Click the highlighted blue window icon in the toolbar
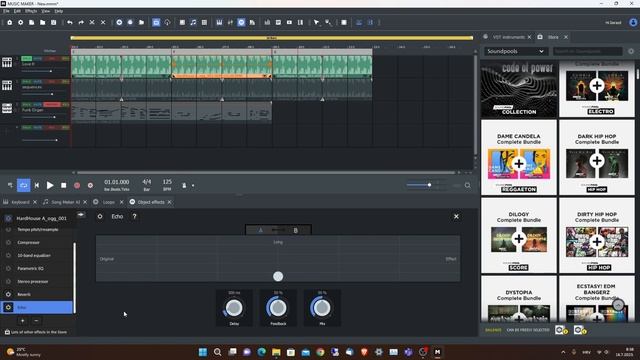Screen dimensions: 640x360 (x=156, y=22)
